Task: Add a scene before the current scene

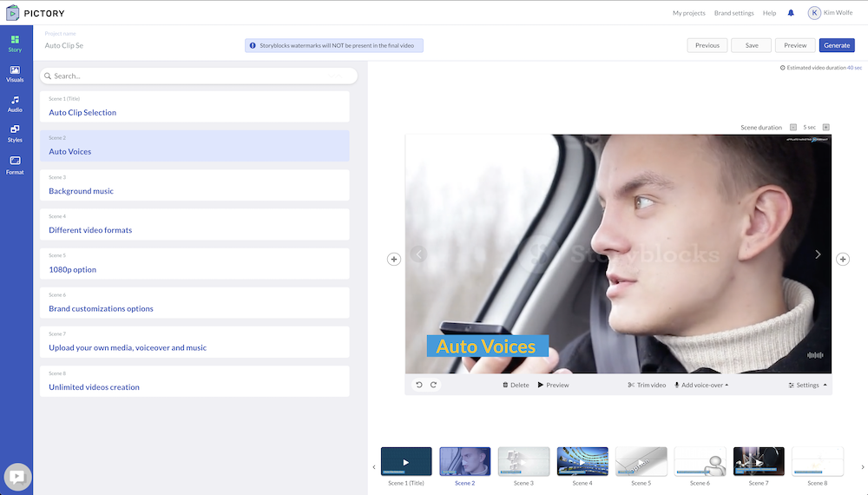Action: click(x=393, y=259)
